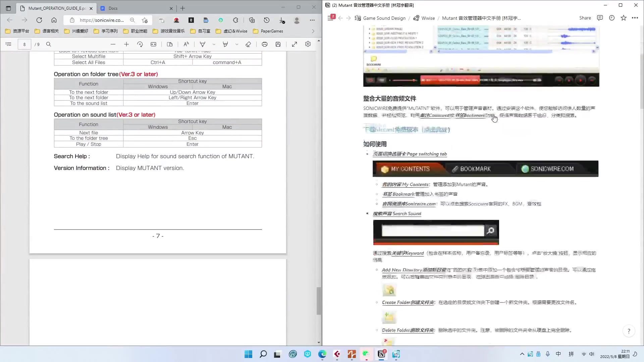
Task: Open Edge profile avatar
Action: pos(297,20)
